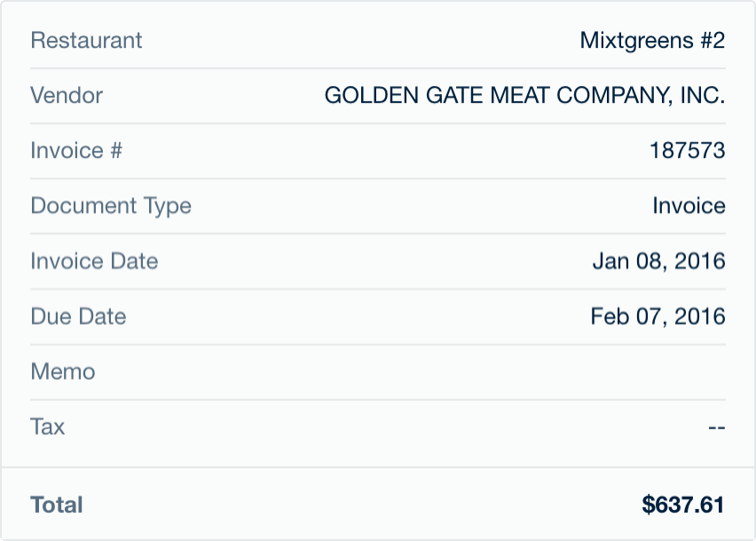Click the Restaurant field label
The height and width of the screenshot is (541, 756).
pos(86,41)
